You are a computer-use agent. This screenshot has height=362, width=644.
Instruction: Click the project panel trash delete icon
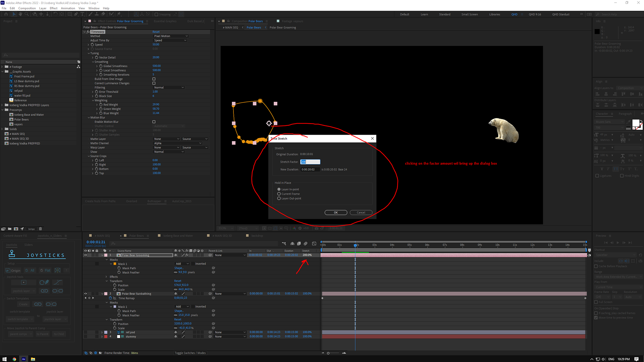click(x=40, y=229)
